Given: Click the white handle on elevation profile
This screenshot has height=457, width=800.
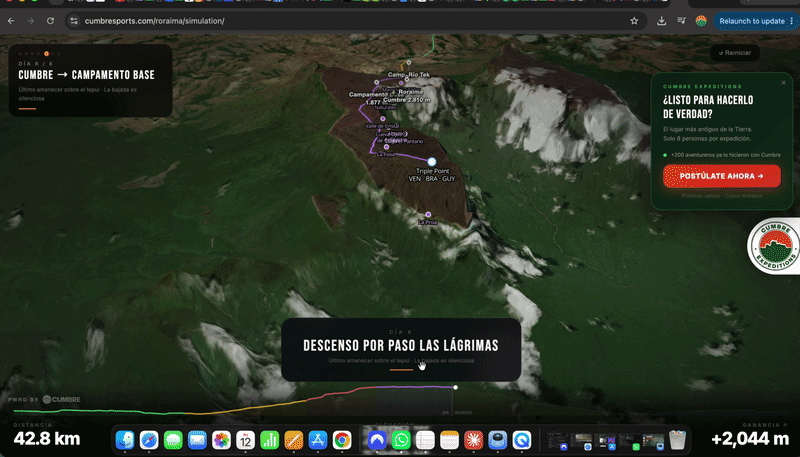Looking at the screenshot, I should click(x=456, y=387).
